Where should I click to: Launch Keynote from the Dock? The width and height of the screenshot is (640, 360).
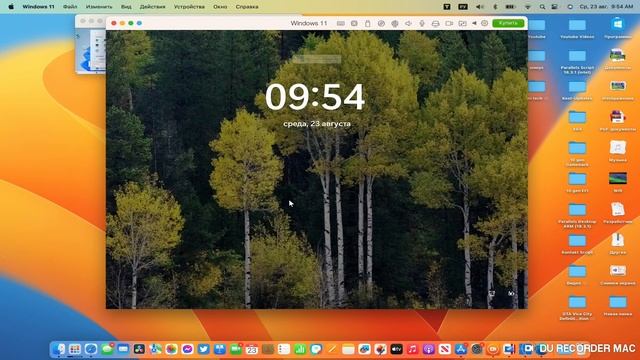(220, 349)
